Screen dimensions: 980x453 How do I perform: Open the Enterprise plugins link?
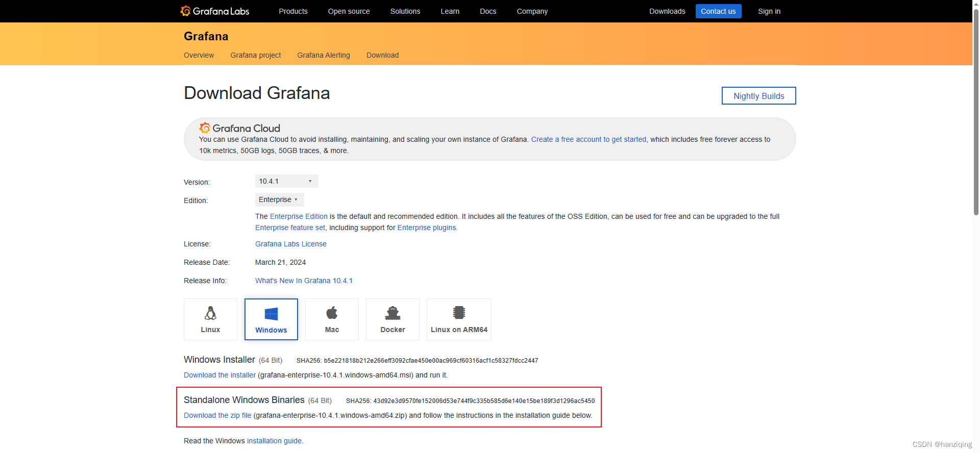point(427,228)
